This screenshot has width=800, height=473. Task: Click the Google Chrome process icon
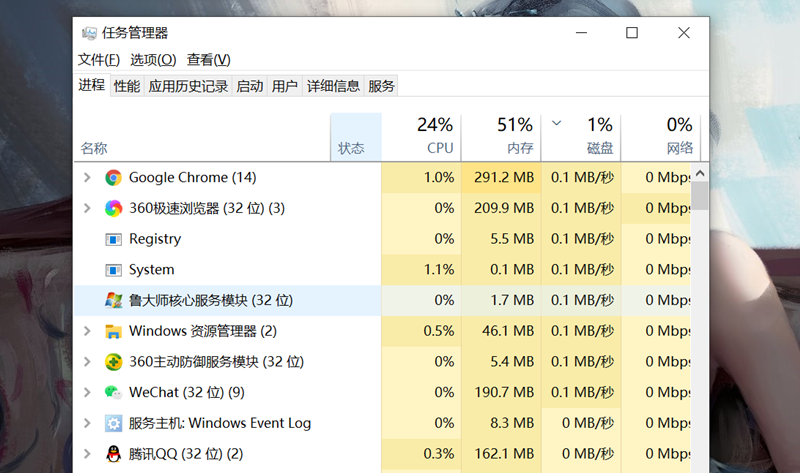click(x=113, y=178)
